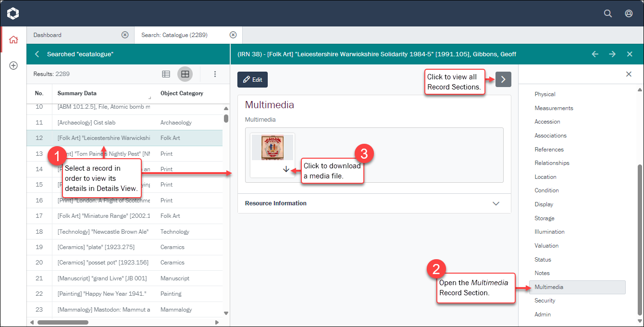The image size is (644, 327).
Task: Click the plus icon in left sidebar
Action: pos(13,65)
